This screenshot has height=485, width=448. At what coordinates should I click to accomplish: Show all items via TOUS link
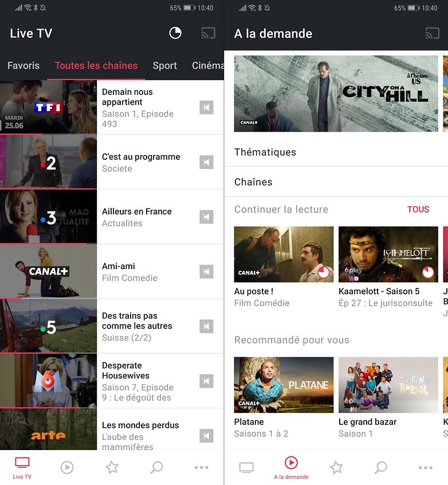(x=418, y=210)
